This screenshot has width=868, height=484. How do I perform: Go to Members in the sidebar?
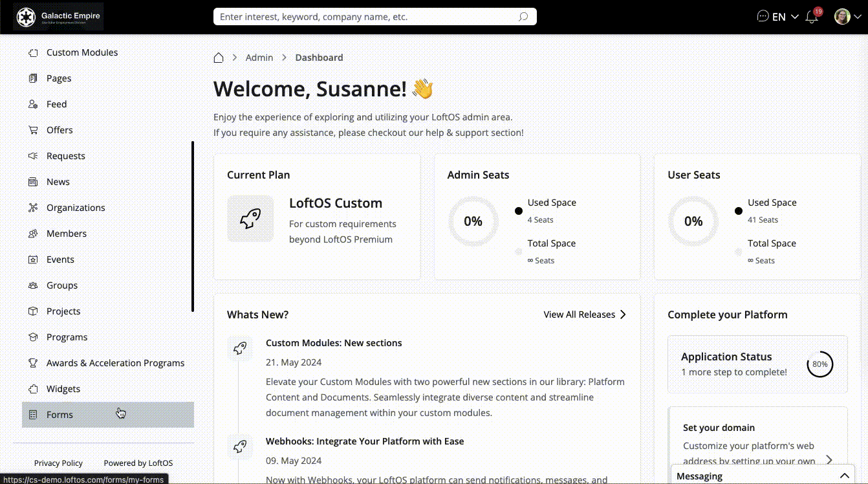[66, 234]
